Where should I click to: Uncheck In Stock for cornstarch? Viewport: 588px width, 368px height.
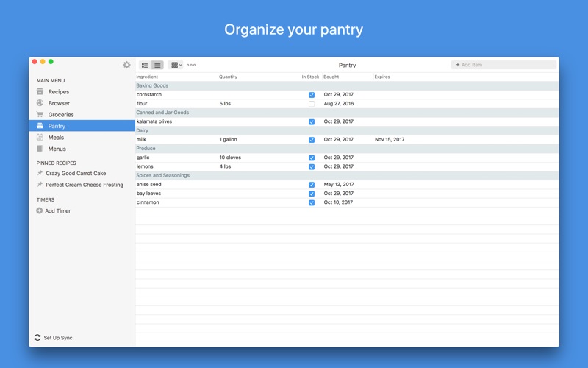point(312,95)
